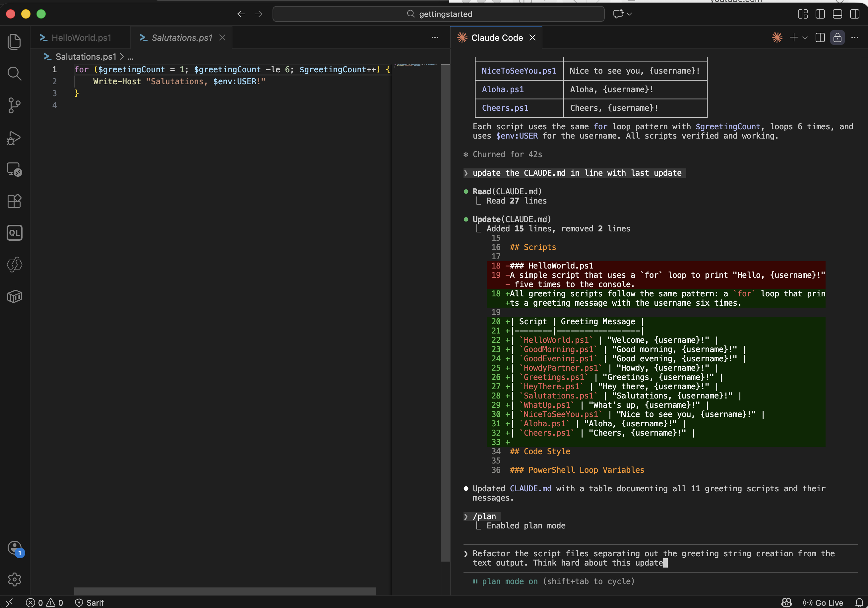This screenshot has width=868, height=608.
Task: Open the GitHub Copilot status bar menu
Action: [786, 603]
